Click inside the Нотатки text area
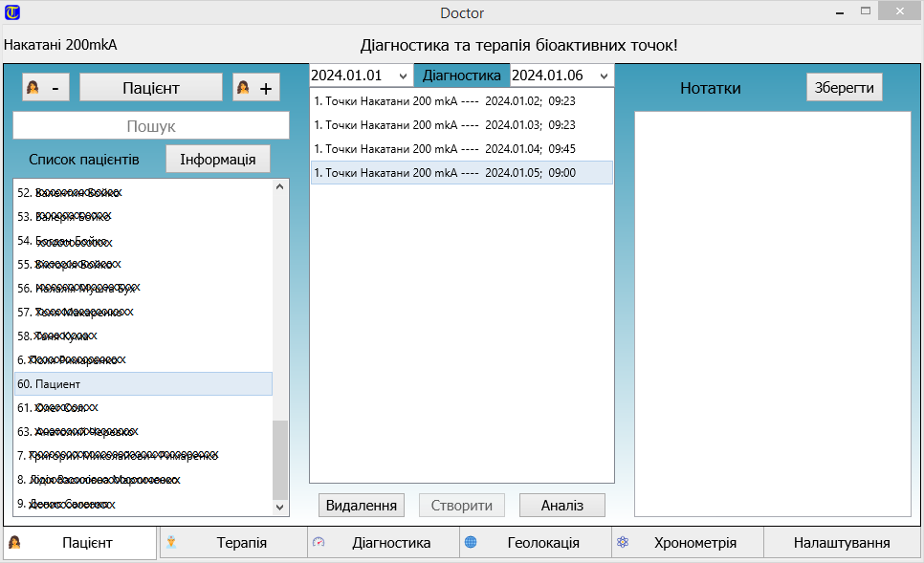This screenshot has height=563, width=924. coord(772,314)
